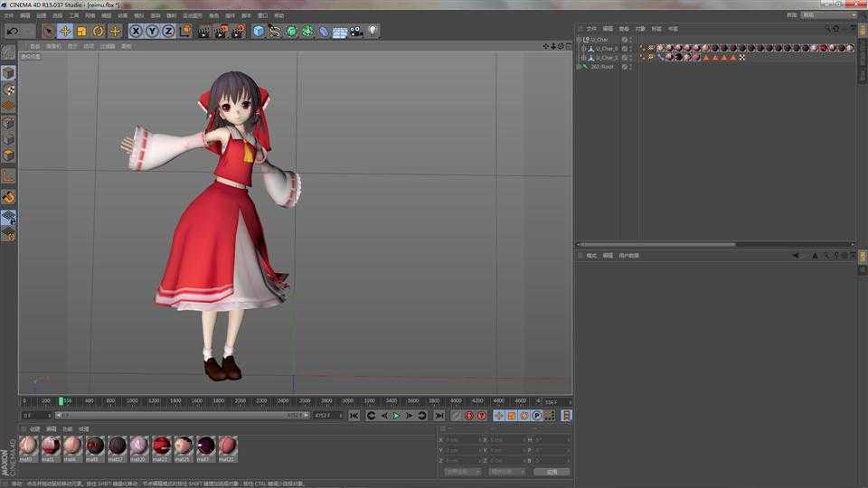Image resolution: width=868 pixels, height=488 pixels.
Task: Click the Apply button in coordinates panel
Action: tap(552, 472)
